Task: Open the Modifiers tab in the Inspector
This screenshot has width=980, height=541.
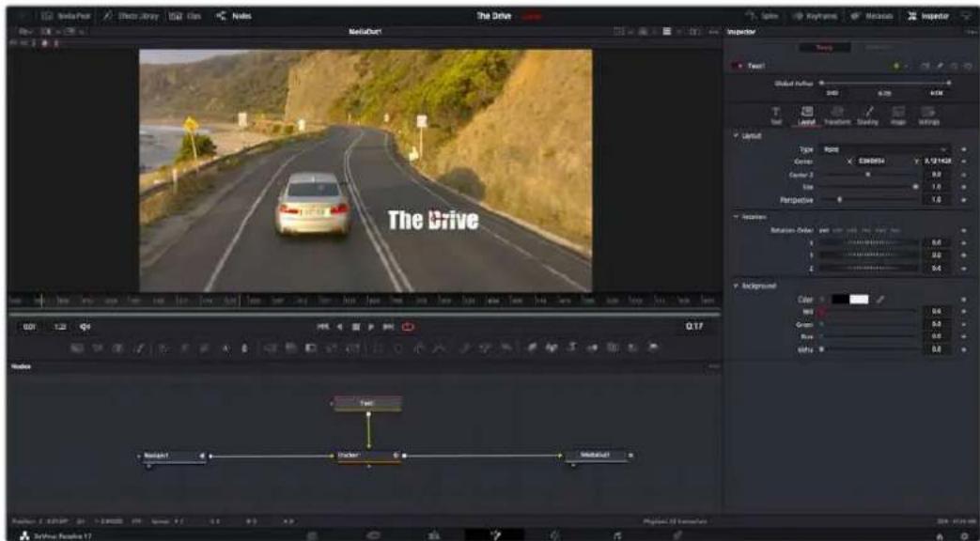Action: 877,48
